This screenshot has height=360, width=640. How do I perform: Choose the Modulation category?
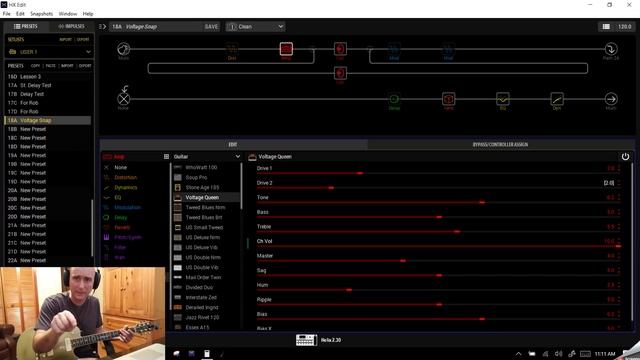[127, 207]
